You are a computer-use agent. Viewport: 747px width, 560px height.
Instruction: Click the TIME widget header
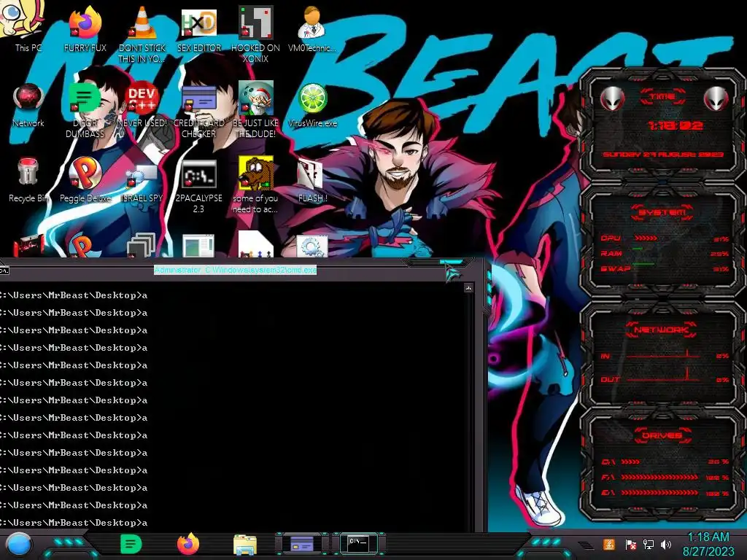click(x=662, y=97)
